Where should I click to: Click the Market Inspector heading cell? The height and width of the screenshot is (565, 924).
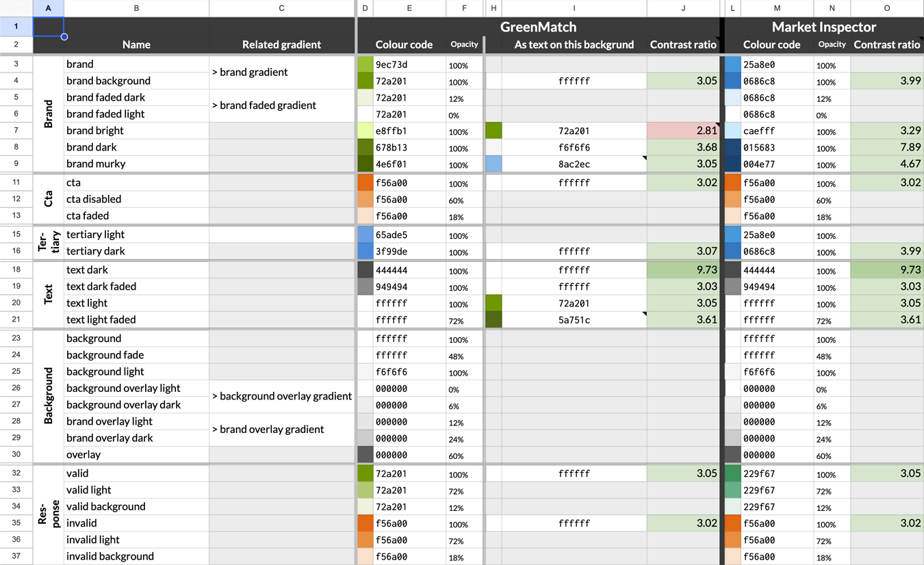pos(824,27)
